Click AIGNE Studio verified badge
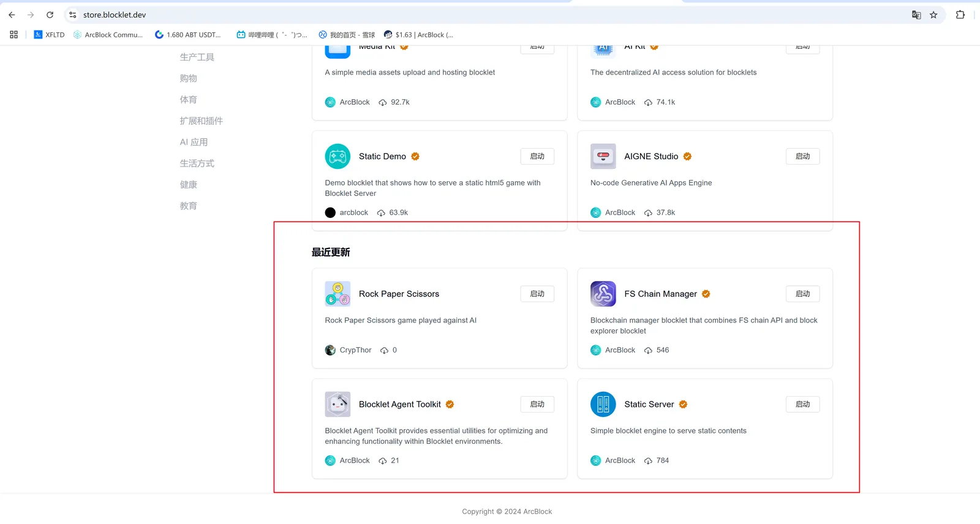The image size is (980, 524). tap(687, 156)
